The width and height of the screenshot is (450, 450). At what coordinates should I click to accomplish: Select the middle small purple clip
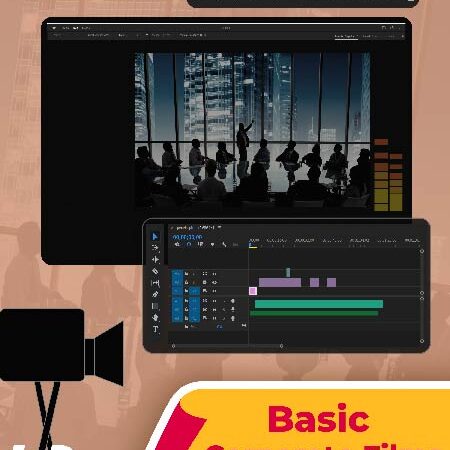(314, 283)
